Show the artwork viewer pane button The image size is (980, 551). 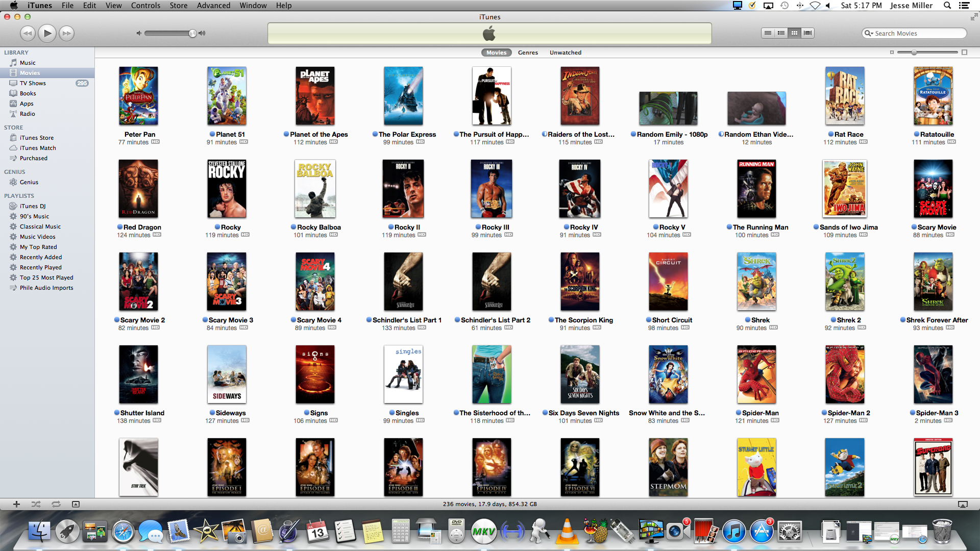coord(76,504)
